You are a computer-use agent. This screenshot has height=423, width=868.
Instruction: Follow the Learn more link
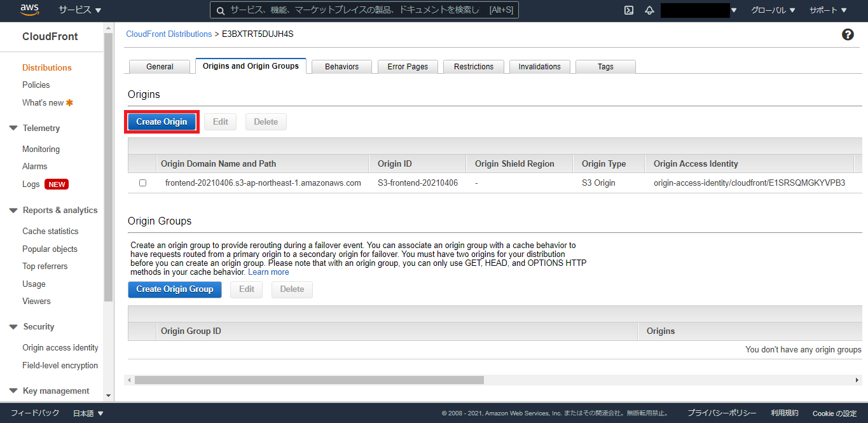268,272
